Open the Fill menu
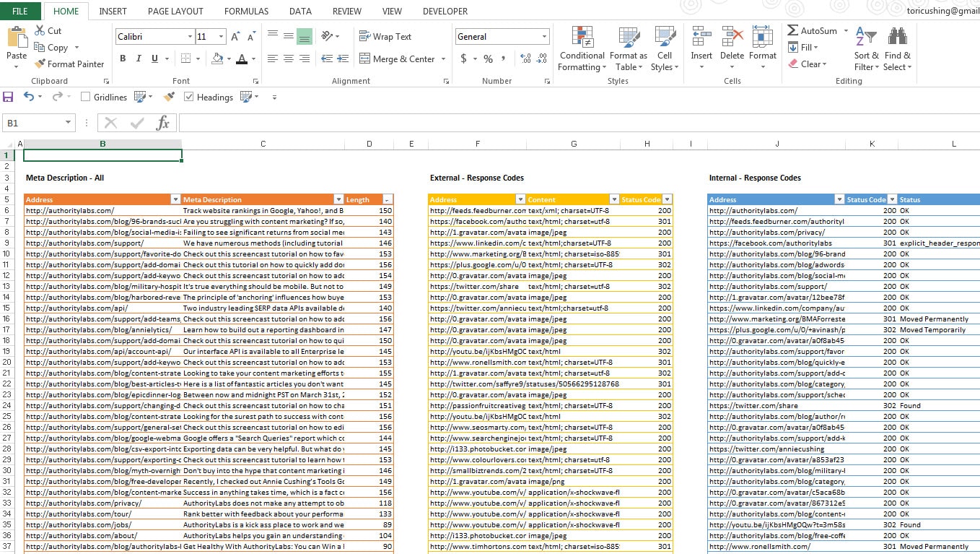 pos(803,47)
